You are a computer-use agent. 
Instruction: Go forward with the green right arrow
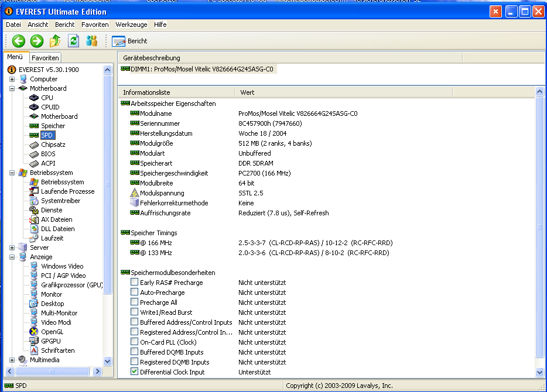pos(37,41)
